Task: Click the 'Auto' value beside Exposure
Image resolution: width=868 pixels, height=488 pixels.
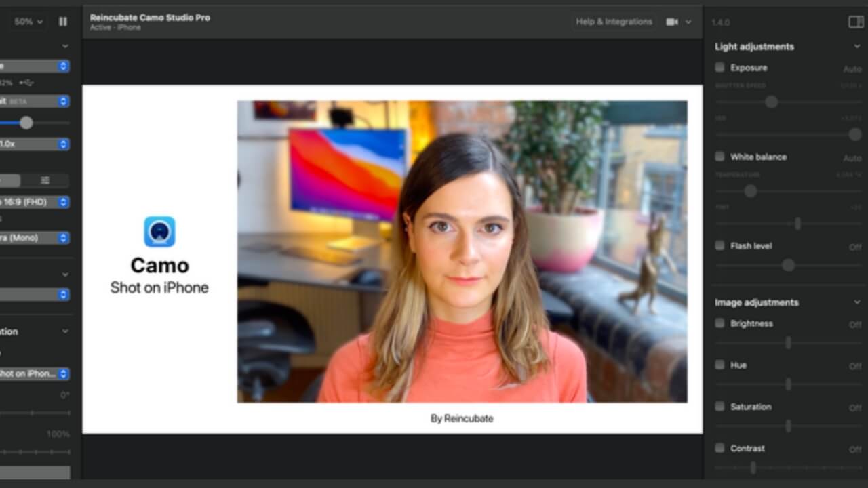Action: [x=852, y=69]
